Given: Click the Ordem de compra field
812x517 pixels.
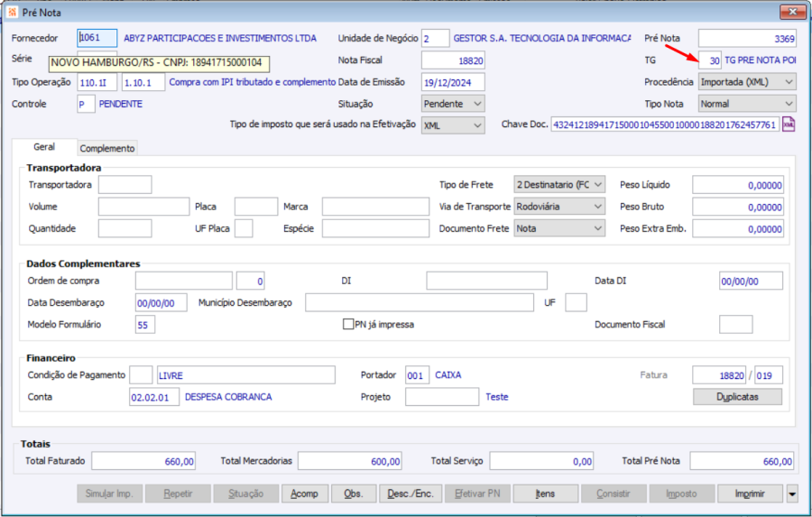Looking at the screenshot, I should 183,281.
